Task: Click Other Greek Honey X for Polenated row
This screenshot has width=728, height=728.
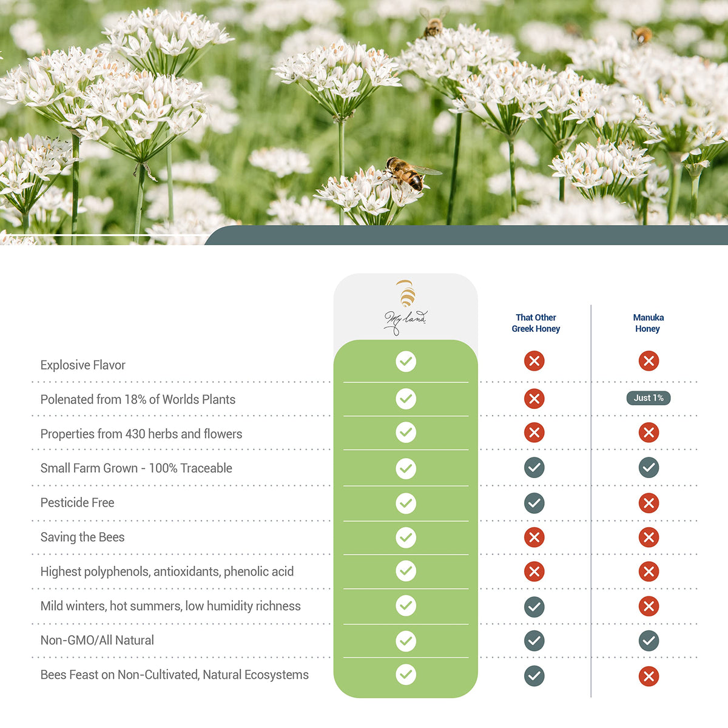Action: click(534, 399)
